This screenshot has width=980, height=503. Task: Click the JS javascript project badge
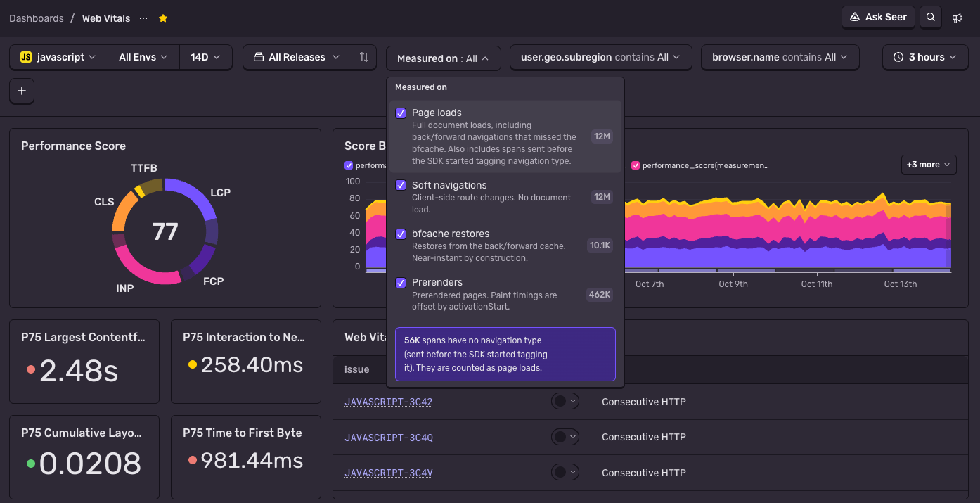(26, 57)
